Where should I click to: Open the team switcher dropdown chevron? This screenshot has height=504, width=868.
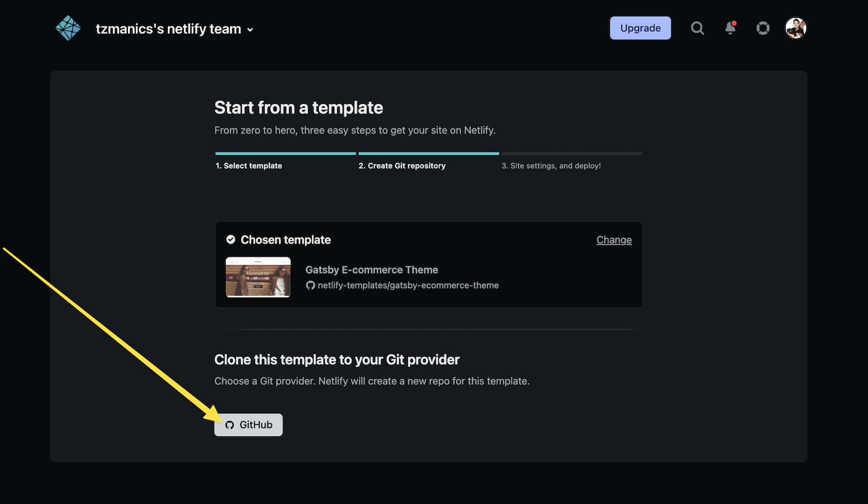pyautogui.click(x=250, y=30)
